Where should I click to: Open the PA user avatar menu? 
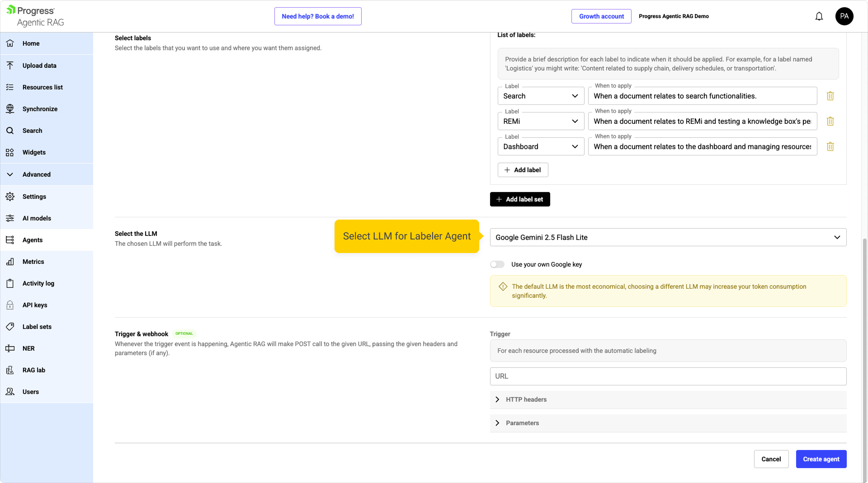coord(844,16)
